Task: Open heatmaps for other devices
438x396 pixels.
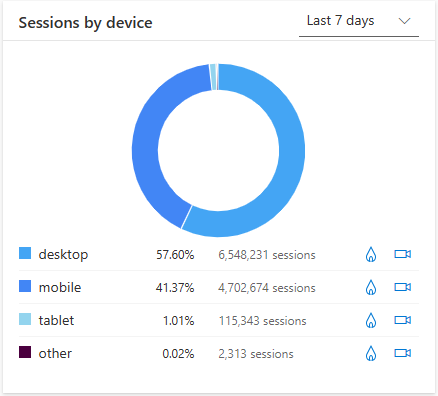Action: coord(371,353)
